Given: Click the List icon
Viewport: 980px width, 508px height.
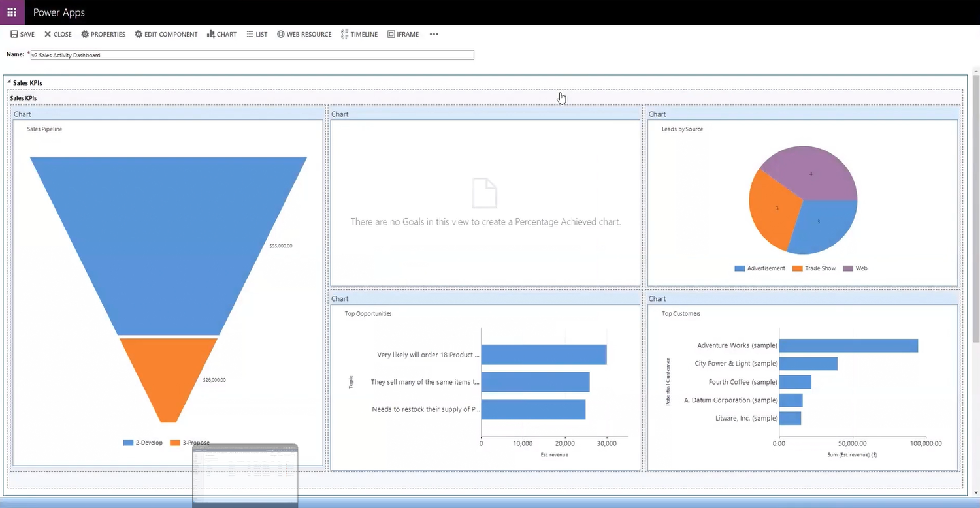Looking at the screenshot, I should point(250,34).
